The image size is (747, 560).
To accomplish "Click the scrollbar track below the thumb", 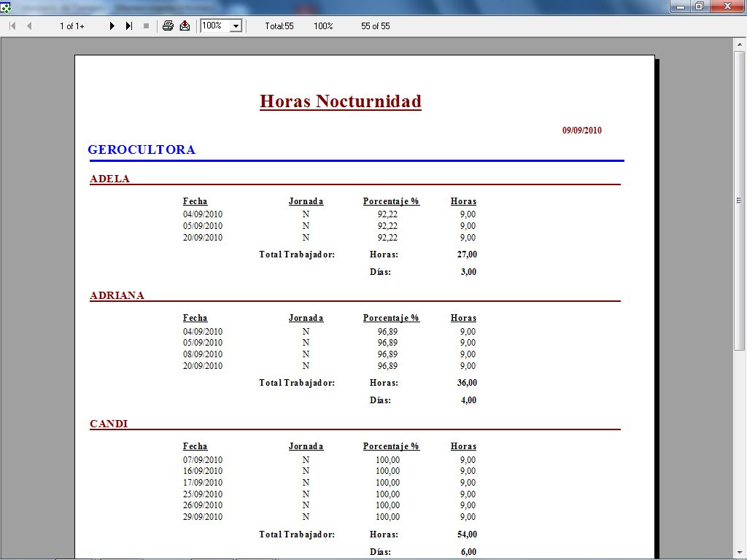I will click(x=740, y=452).
